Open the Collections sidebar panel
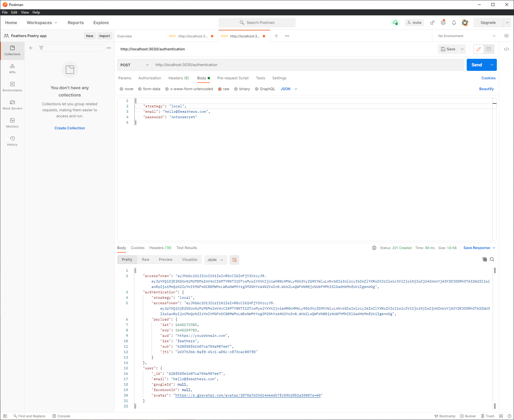Image resolution: width=514 pixels, height=420 pixels. (12, 51)
